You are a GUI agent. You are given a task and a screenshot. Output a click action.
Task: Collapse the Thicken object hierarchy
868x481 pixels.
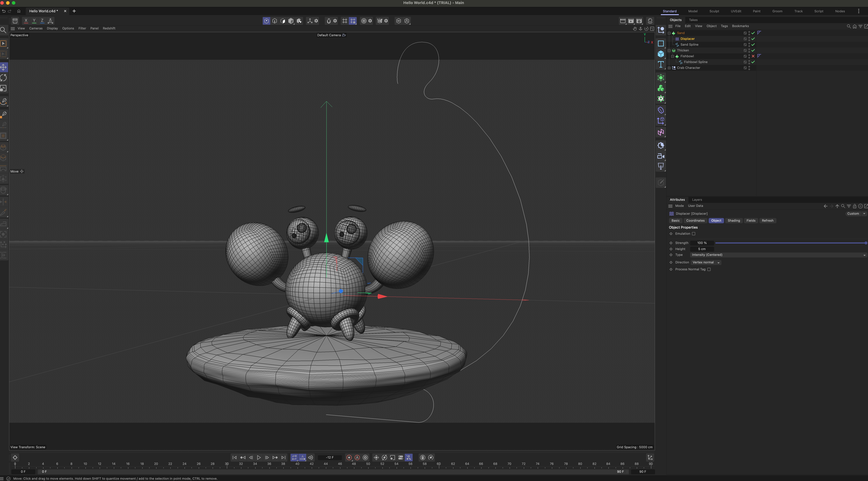click(669, 51)
